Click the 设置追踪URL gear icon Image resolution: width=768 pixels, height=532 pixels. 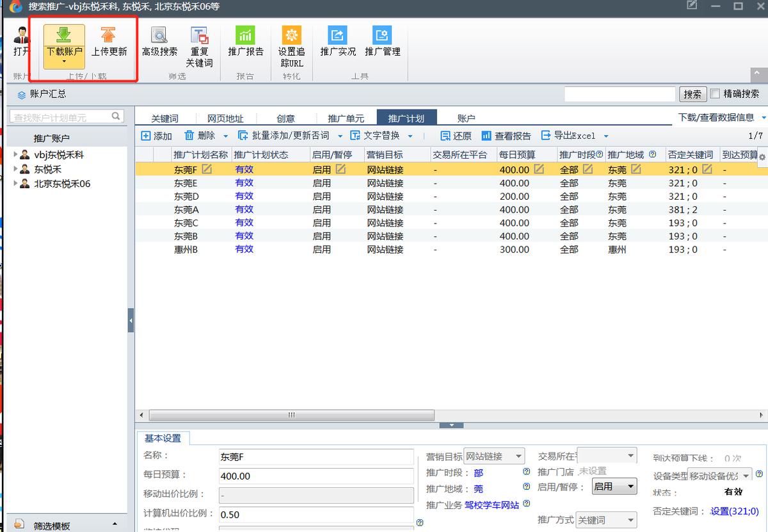coord(291,36)
